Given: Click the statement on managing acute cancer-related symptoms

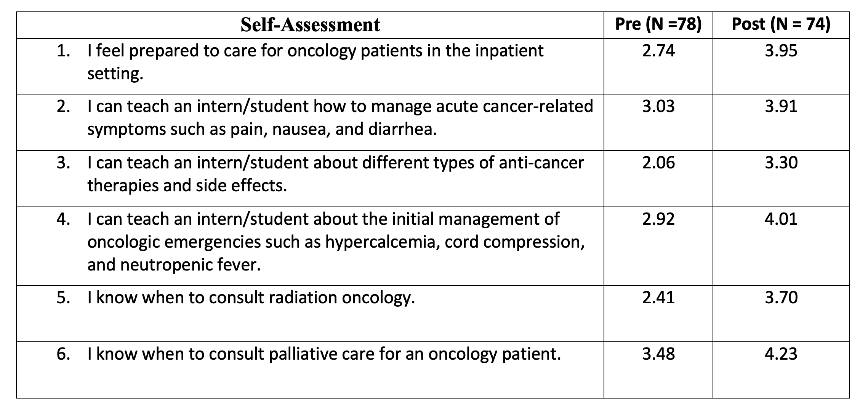Looking at the screenshot, I should [x=340, y=117].
